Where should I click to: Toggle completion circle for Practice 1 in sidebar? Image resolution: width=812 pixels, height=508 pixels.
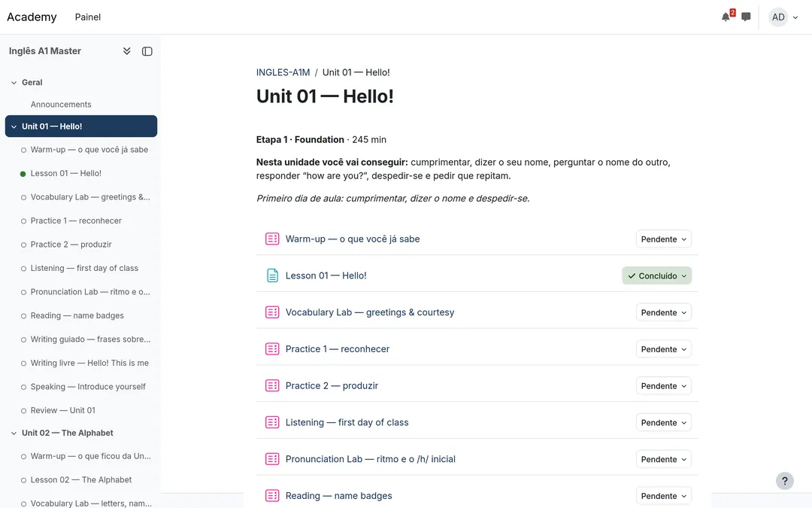pyautogui.click(x=23, y=221)
